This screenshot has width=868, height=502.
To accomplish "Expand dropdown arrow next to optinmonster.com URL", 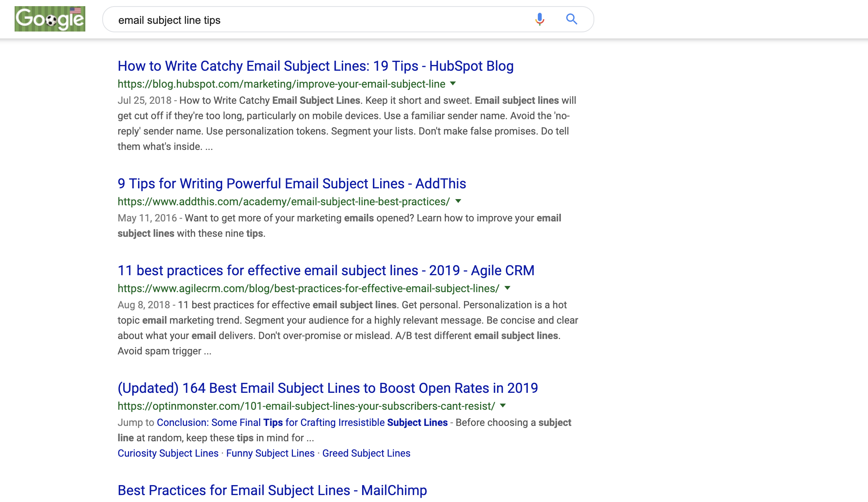I will [503, 406].
